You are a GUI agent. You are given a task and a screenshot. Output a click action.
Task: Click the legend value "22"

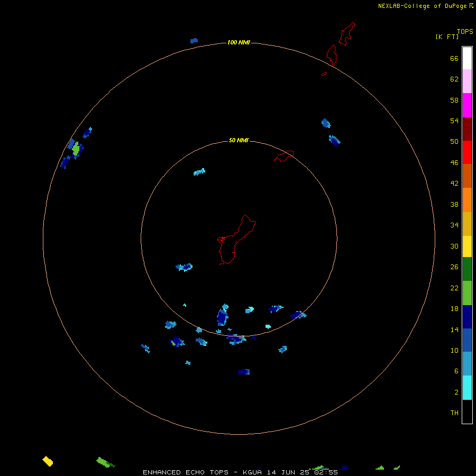tap(454, 288)
